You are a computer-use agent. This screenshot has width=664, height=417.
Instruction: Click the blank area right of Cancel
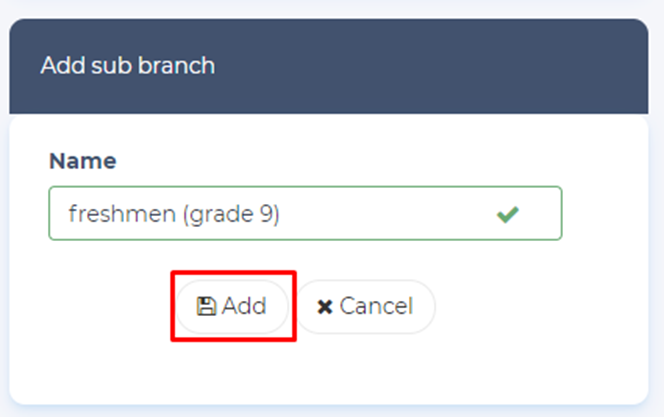(x=530, y=307)
